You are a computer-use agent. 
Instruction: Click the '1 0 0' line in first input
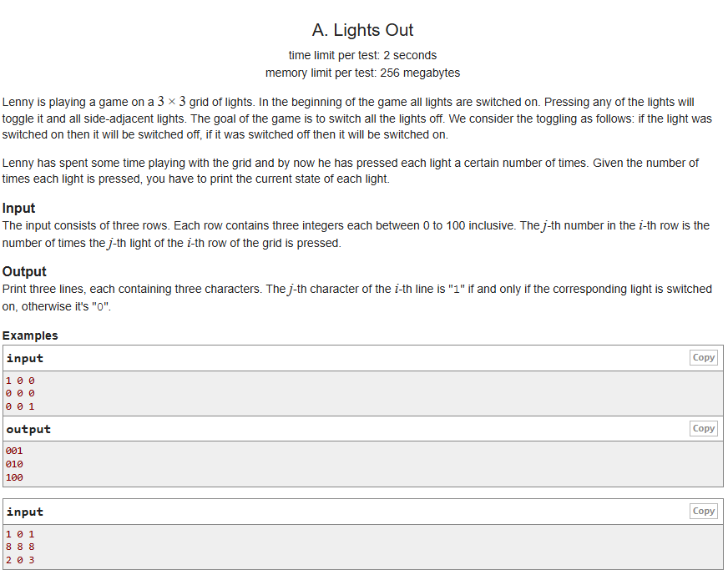[20, 381]
